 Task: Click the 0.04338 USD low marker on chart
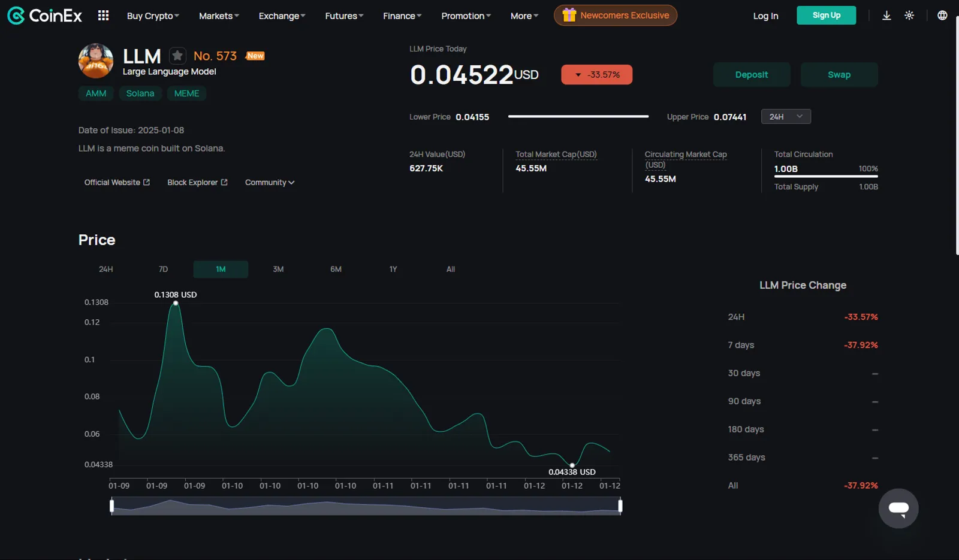572,465
